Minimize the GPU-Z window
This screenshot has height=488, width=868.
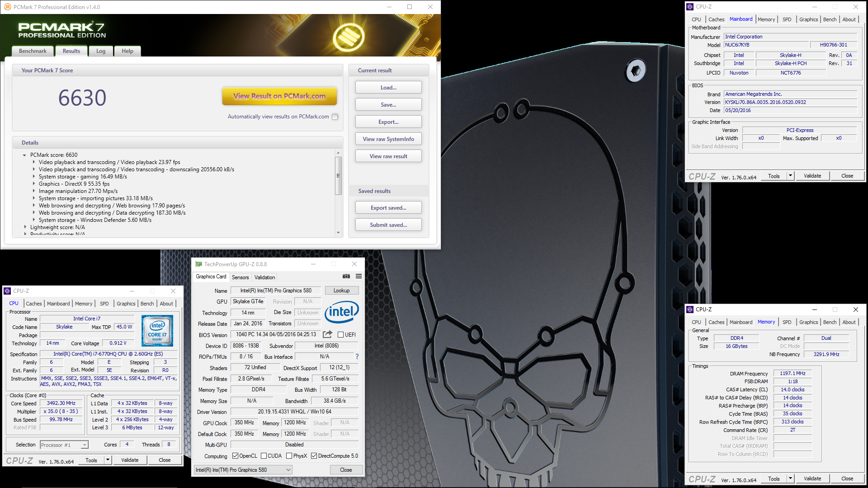313,264
